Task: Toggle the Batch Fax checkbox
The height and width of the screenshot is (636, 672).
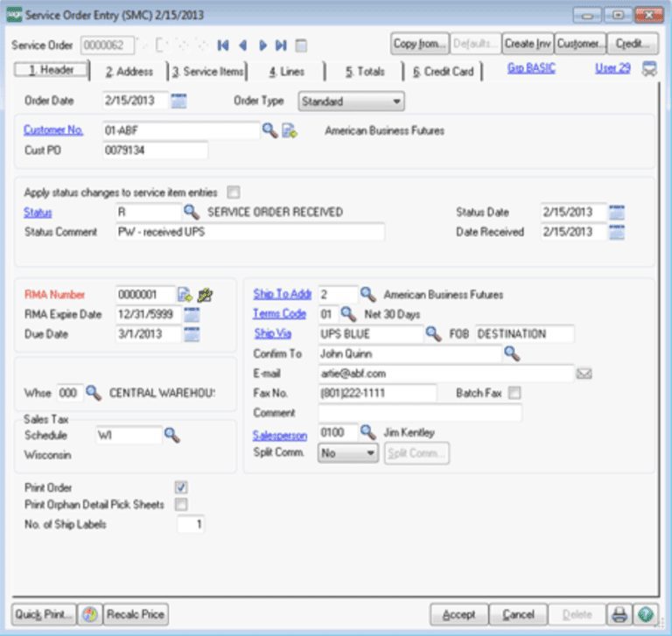Action: coord(514,393)
